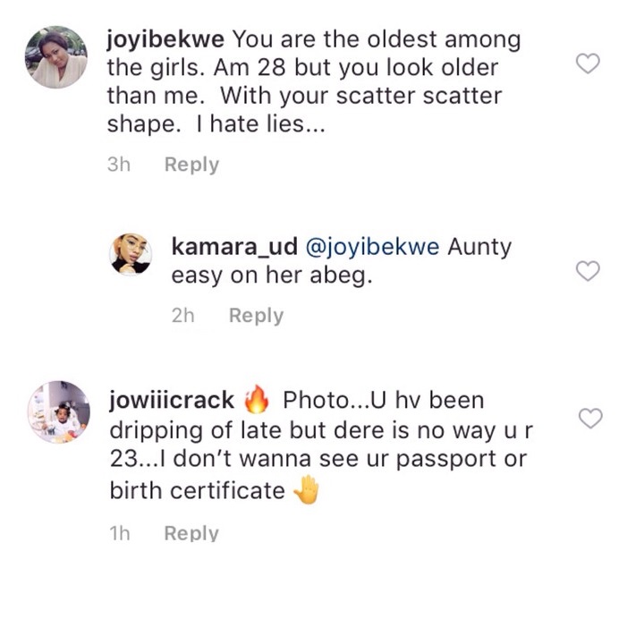Reply to joyibekwe's comment
Viewport: 644px width, 644px height.
click(191, 165)
